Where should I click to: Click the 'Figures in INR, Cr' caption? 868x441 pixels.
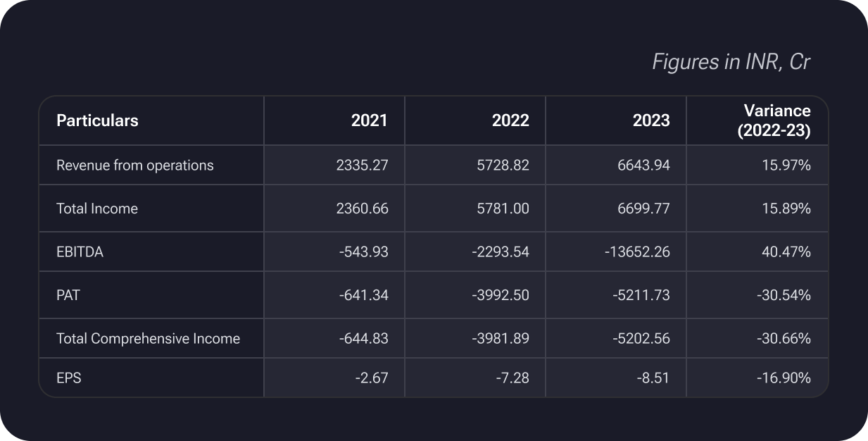pyautogui.click(x=731, y=62)
